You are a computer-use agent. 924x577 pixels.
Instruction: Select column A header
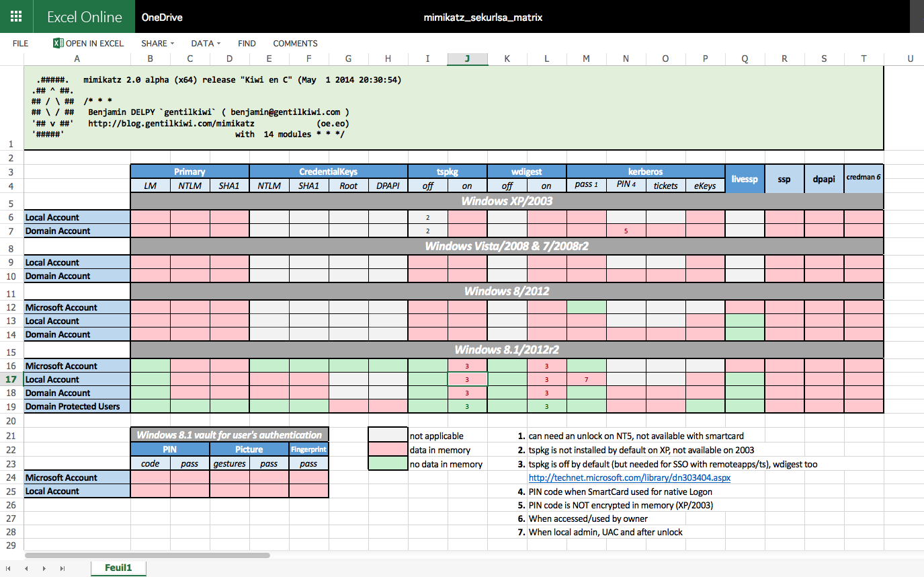point(77,59)
